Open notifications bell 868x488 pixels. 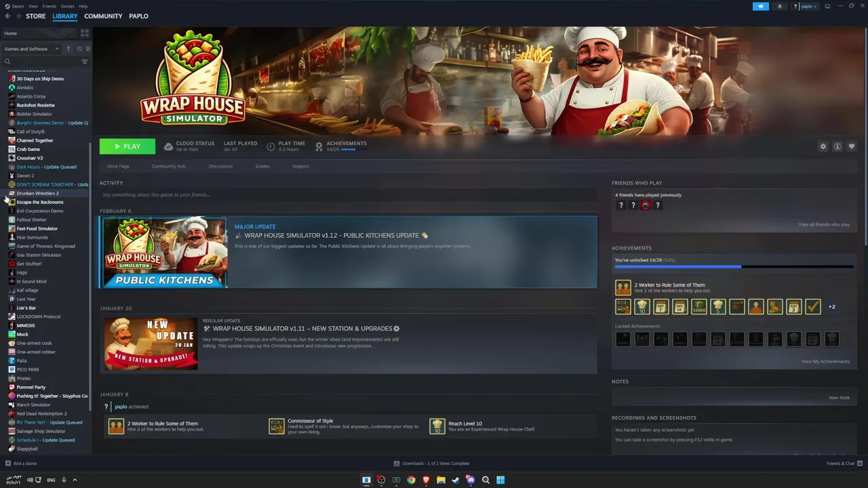point(779,6)
